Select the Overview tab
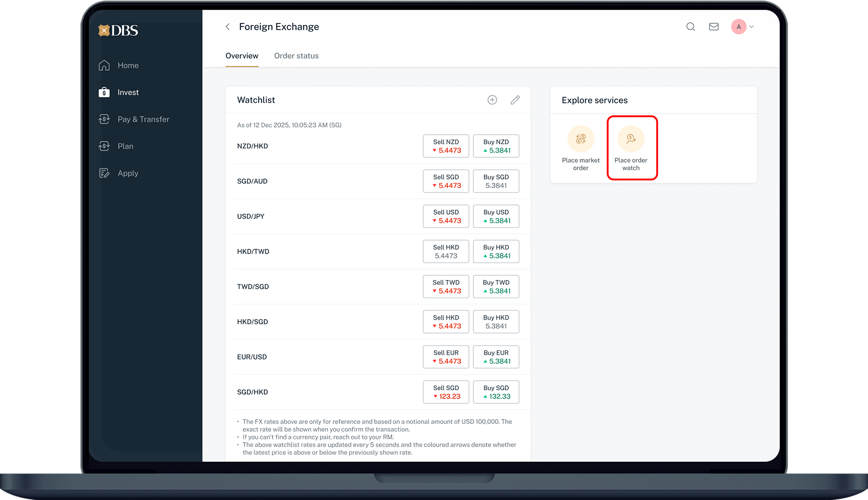868x500 pixels. click(x=241, y=56)
